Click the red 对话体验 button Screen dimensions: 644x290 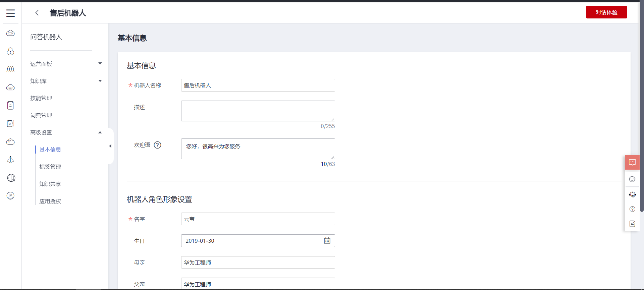(606, 12)
